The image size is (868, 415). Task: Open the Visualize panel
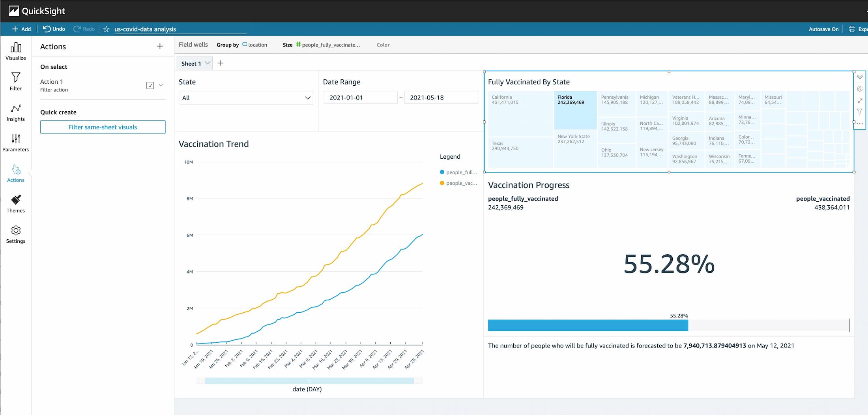(x=15, y=51)
